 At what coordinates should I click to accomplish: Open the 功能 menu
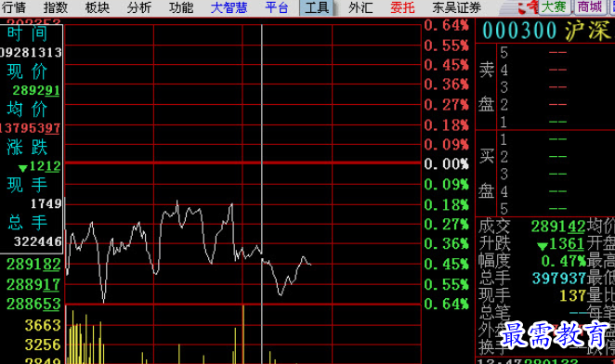pyautogui.click(x=181, y=7)
